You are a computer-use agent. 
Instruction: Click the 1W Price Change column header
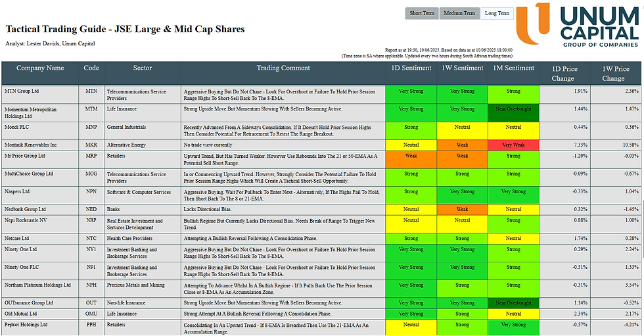click(x=616, y=74)
